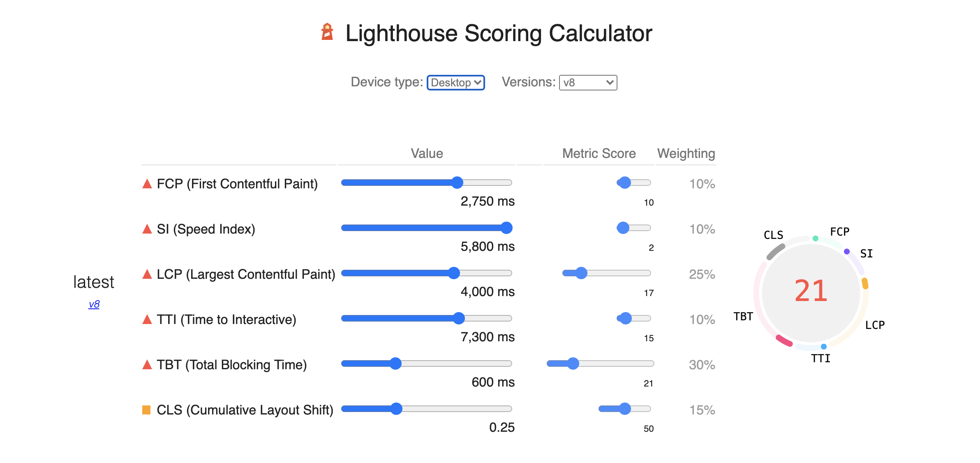Click the red triangle beside SI

[147, 229]
